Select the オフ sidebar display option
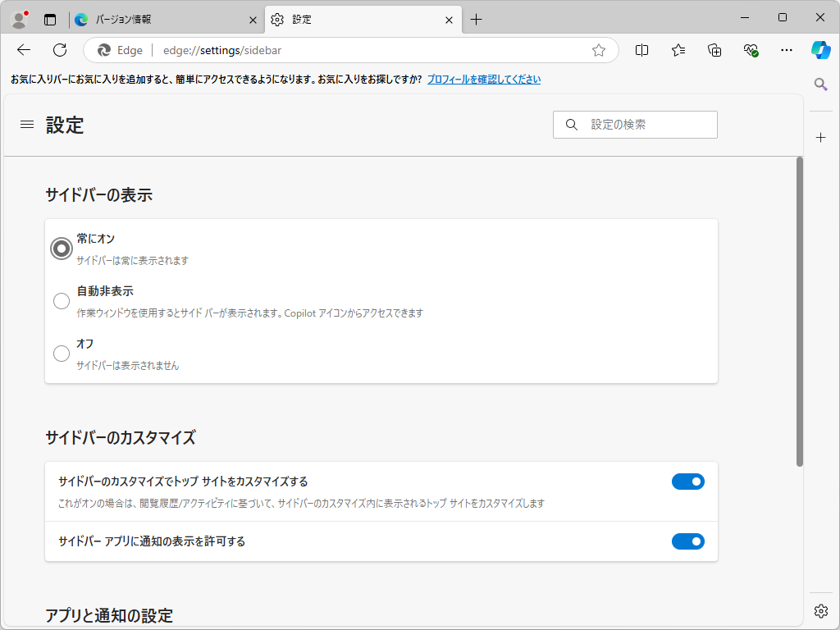The image size is (840, 630). click(62, 354)
